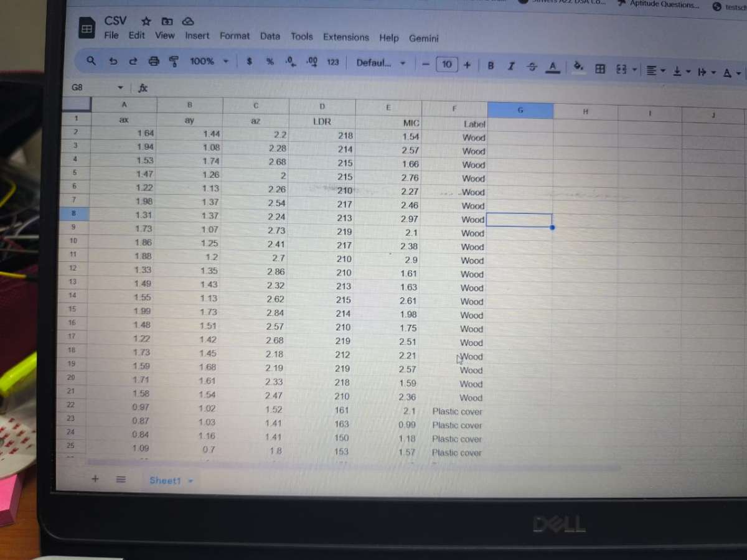Apply bold formatting to cell
The image size is (747, 560).
(x=491, y=65)
